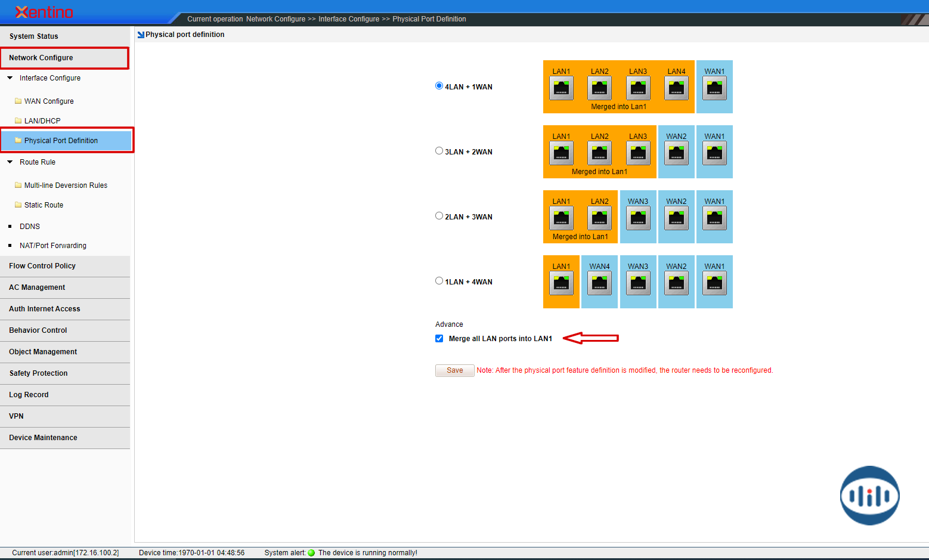Open the System Status menu
Viewport: 929px width, 560px height.
[34, 36]
